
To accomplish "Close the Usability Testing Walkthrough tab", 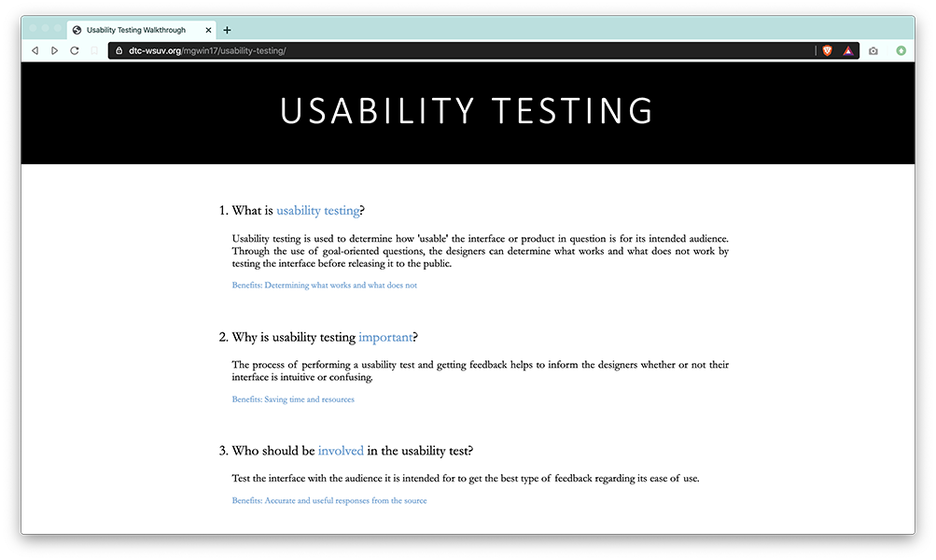I will (x=208, y=30).
